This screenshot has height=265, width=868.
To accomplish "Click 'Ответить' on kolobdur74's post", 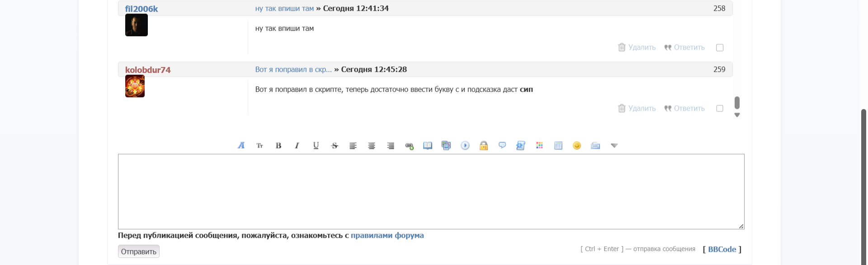I will click(689, 109).
